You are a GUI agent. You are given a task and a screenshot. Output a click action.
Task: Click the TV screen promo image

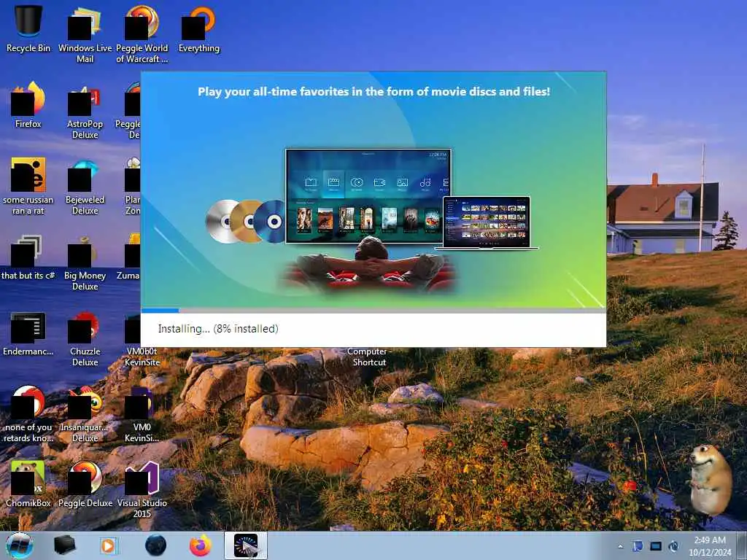pyautogui.click(x=368, y=196)
